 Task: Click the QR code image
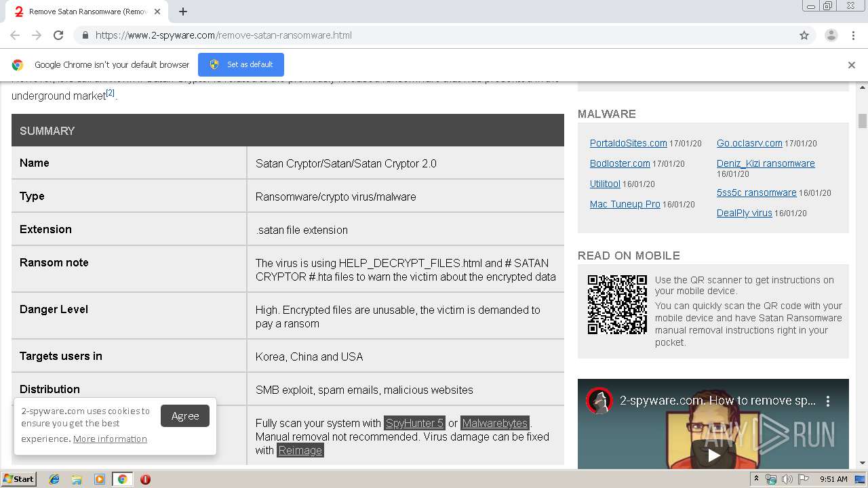click(617, 304)
